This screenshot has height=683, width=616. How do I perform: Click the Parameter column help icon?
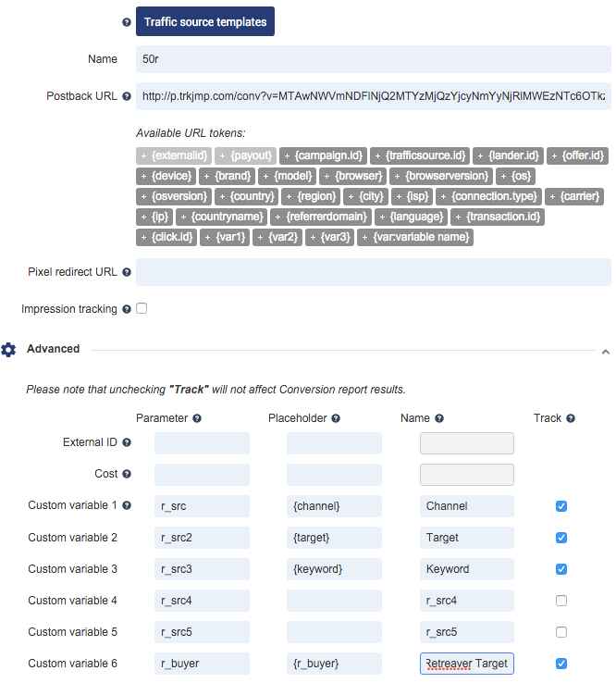(x=197, y=418)
